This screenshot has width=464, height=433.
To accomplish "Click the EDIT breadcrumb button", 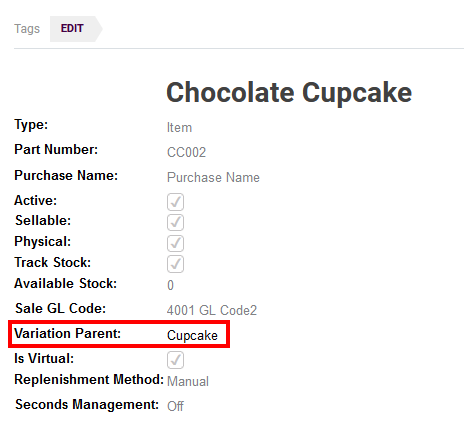I will click(72, 29).
